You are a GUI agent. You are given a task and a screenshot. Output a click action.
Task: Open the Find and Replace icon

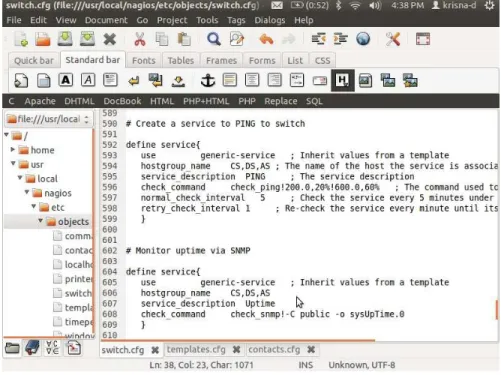237,39
